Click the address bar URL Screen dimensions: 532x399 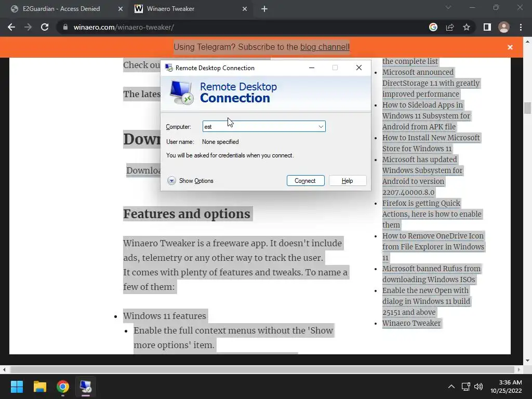[124, 27]
